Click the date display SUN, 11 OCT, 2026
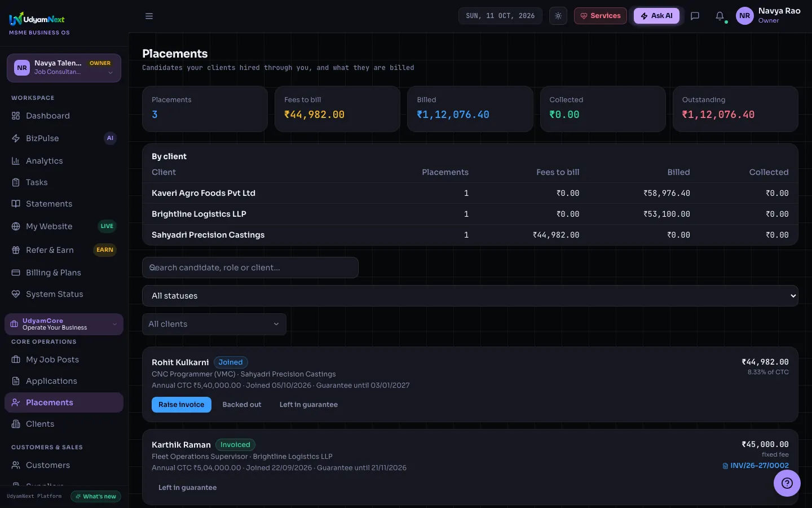 pos(500,16)
